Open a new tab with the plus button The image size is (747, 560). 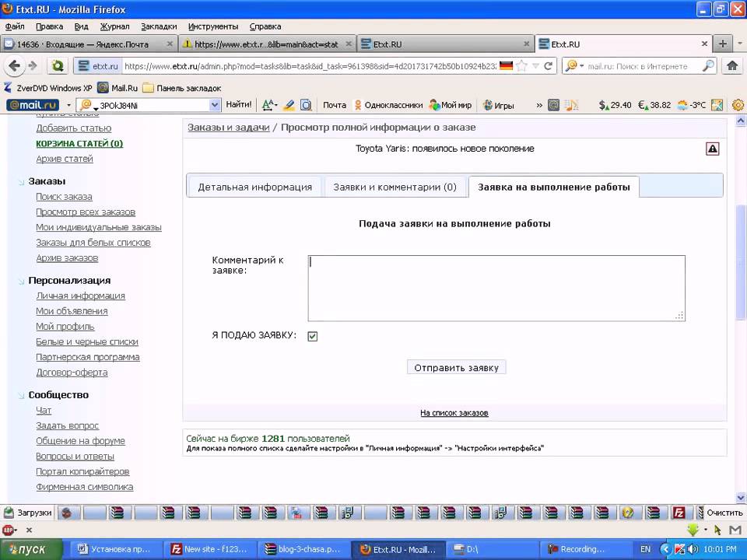[722, 44]
